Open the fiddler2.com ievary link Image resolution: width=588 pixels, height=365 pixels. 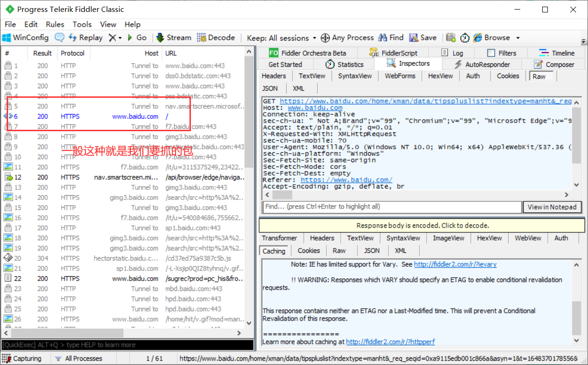(455, 264)
